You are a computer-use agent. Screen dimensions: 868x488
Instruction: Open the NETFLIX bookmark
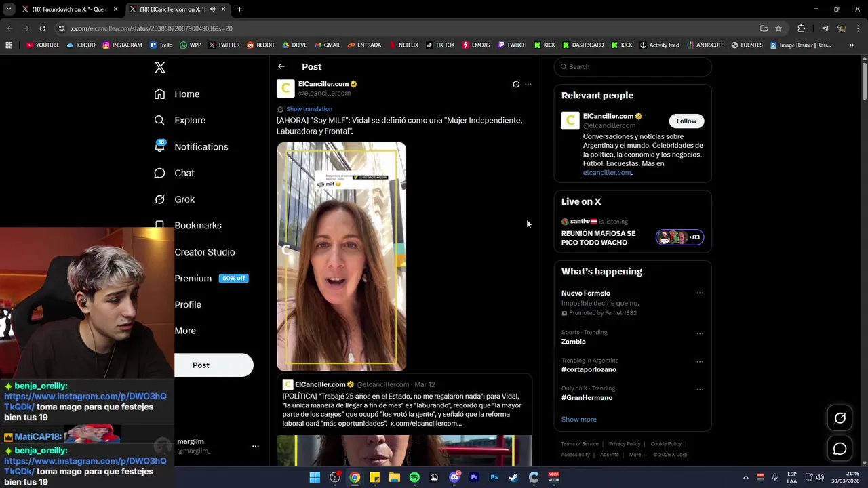[x=403, y=45]
